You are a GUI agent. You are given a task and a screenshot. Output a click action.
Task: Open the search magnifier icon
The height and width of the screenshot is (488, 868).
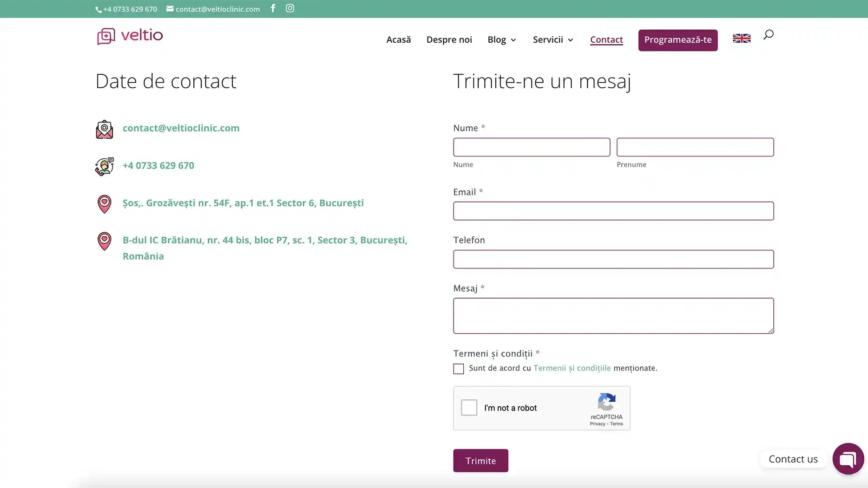(x=768, y=35)
